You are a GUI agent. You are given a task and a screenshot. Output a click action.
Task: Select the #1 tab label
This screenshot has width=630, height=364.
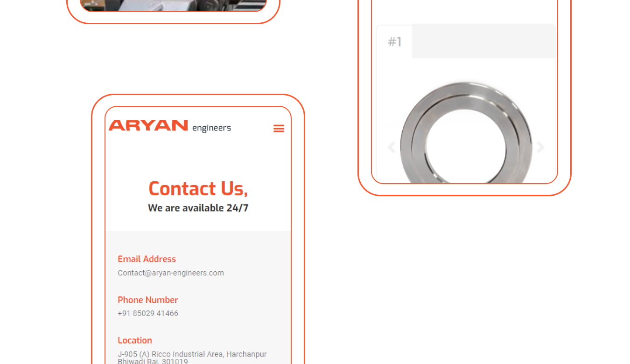tap(394, 42)
